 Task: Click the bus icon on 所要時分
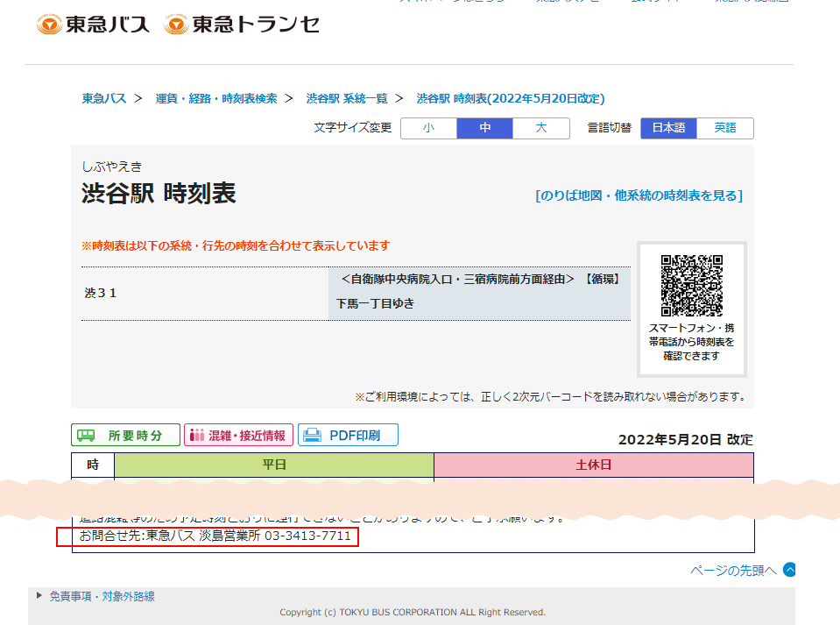86,436
